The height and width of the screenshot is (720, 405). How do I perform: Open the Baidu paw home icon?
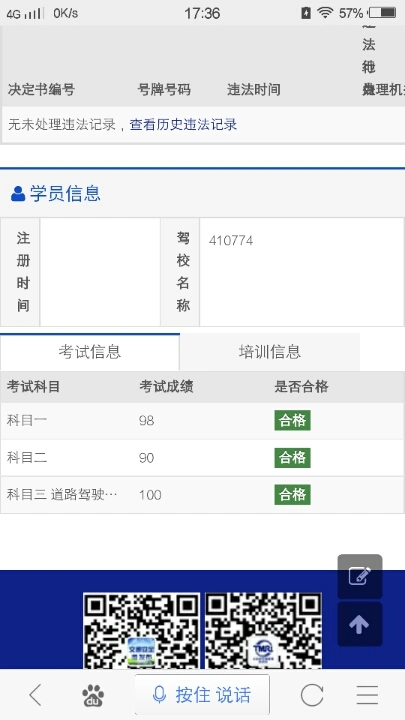point(93,695)
